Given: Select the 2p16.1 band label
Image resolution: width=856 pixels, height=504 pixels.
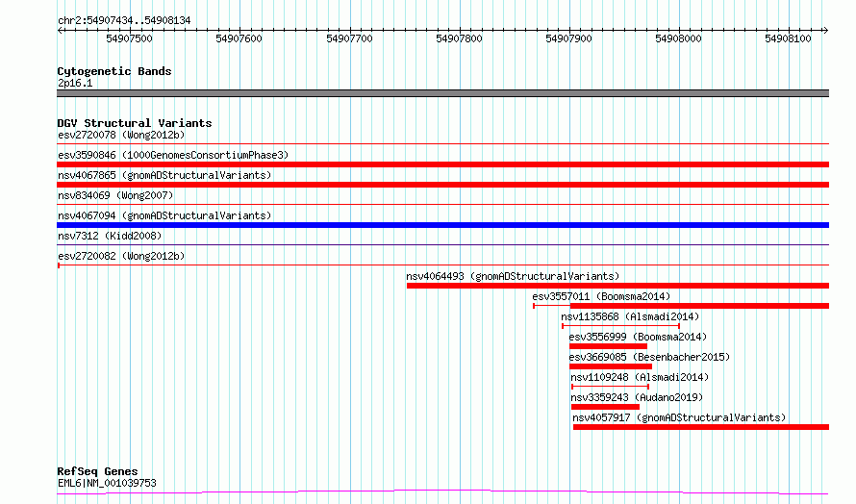Looking at the screenshot, I should pos(75,83).
